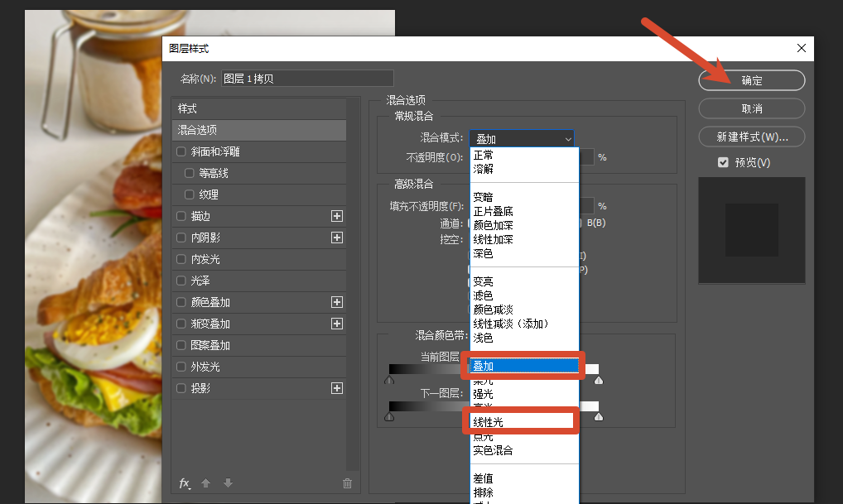The image size is (843, 504).
Task: Choose 线性光 blend mode
Action: coord(524,422)
